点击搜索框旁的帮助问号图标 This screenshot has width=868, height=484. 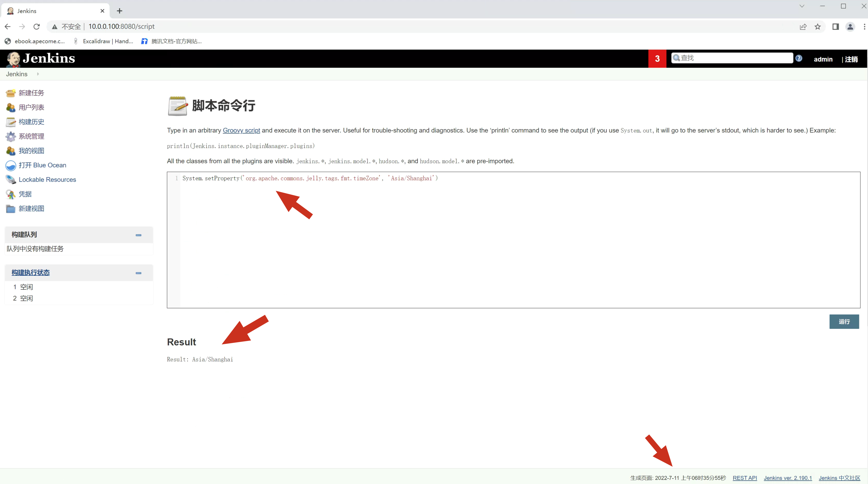[x=799, y=58]
